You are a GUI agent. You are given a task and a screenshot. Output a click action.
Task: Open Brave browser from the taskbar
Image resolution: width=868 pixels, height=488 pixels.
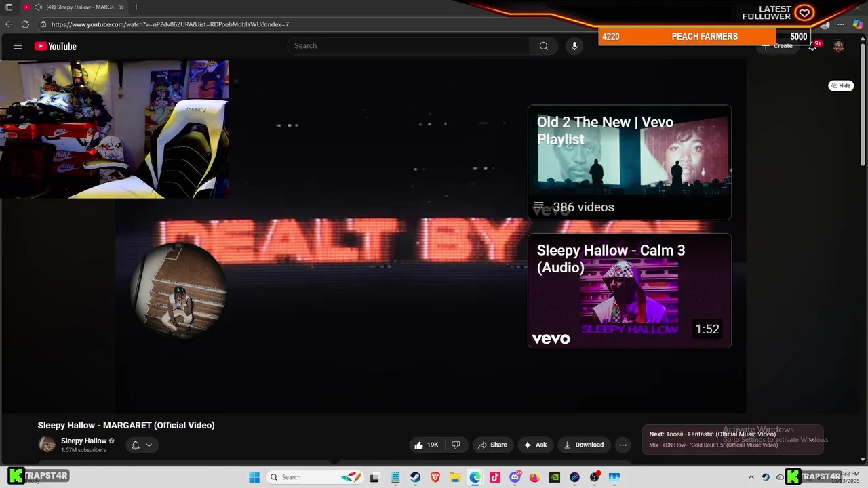[435, 477]
